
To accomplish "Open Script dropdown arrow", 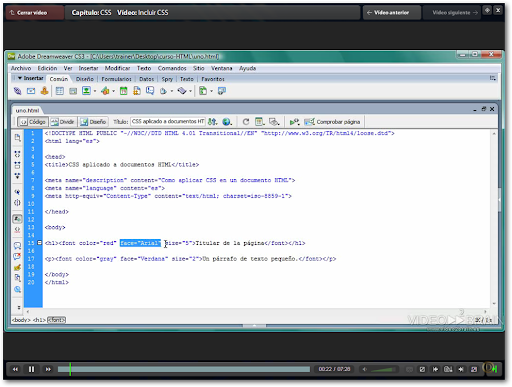I will 190,91.
